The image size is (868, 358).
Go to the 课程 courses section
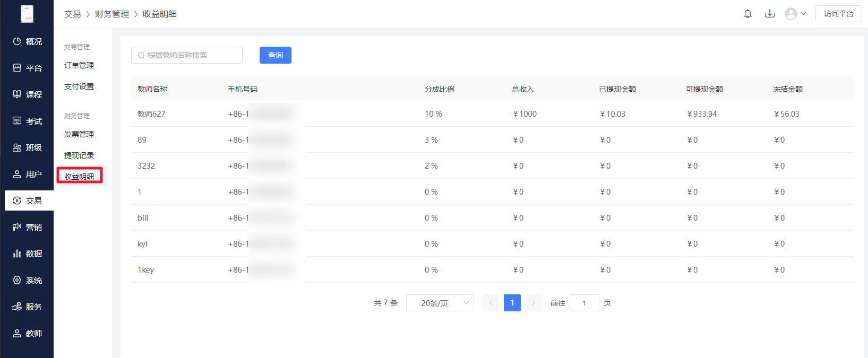pos(27,94)
